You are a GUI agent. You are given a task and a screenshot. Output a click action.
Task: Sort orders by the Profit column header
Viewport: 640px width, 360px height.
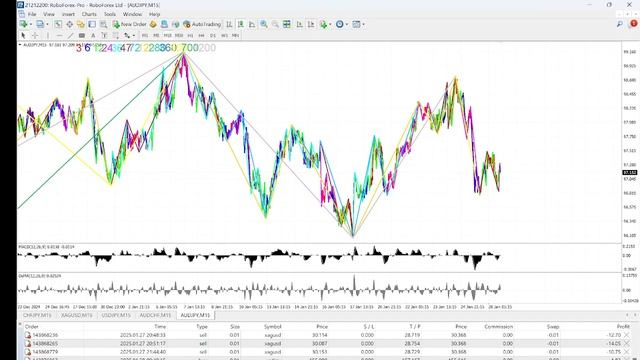point(623,327)
